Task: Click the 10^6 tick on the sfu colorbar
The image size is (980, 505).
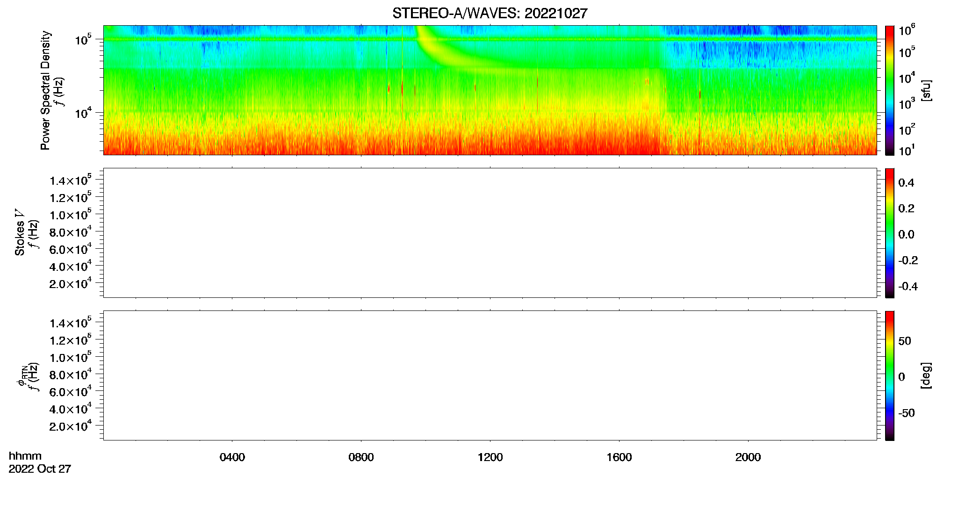Action: [x=907, y=30]
